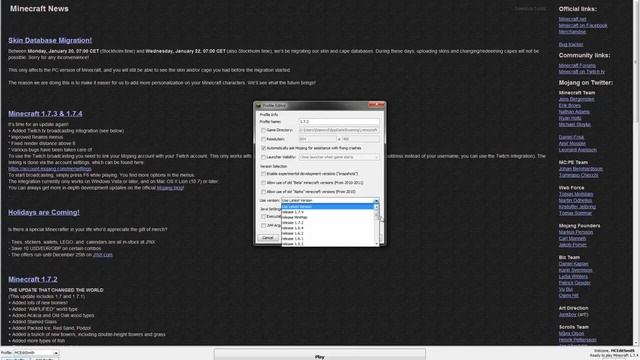Toggle the Executable checkbox in Java Settings
This screenshot has width=640, height=360.
click(x=263, y=216)
